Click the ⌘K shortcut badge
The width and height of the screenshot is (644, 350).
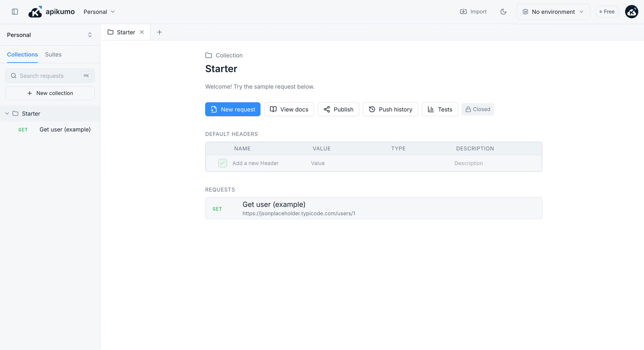pyautogui.click(x=86, y=76)
